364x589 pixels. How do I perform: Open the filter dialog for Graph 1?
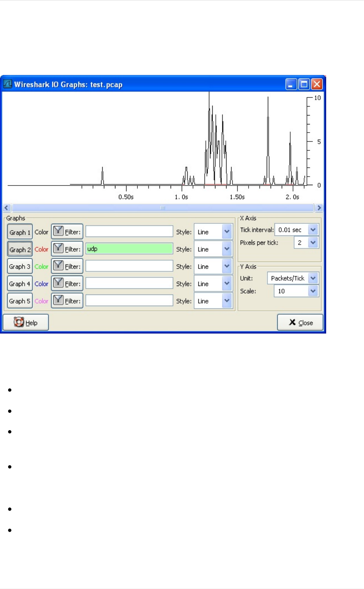click(x=67, y=232)
